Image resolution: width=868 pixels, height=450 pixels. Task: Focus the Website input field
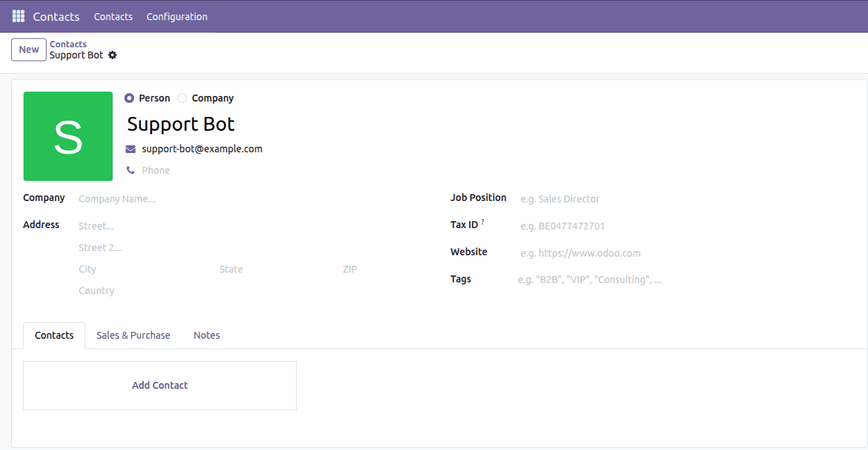pos(688,253)
